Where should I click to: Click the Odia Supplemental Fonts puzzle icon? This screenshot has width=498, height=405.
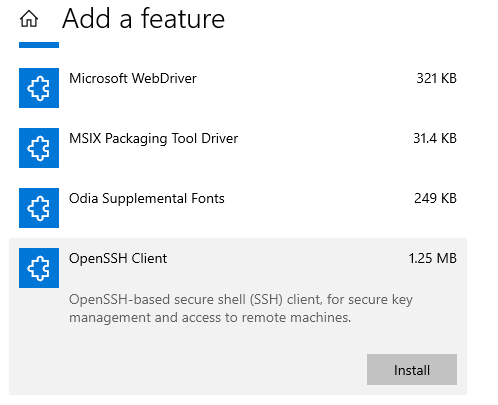[39, 208]
